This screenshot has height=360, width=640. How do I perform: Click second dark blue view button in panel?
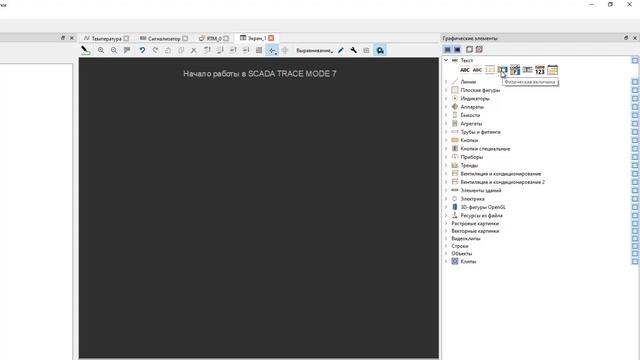(457, 49)
